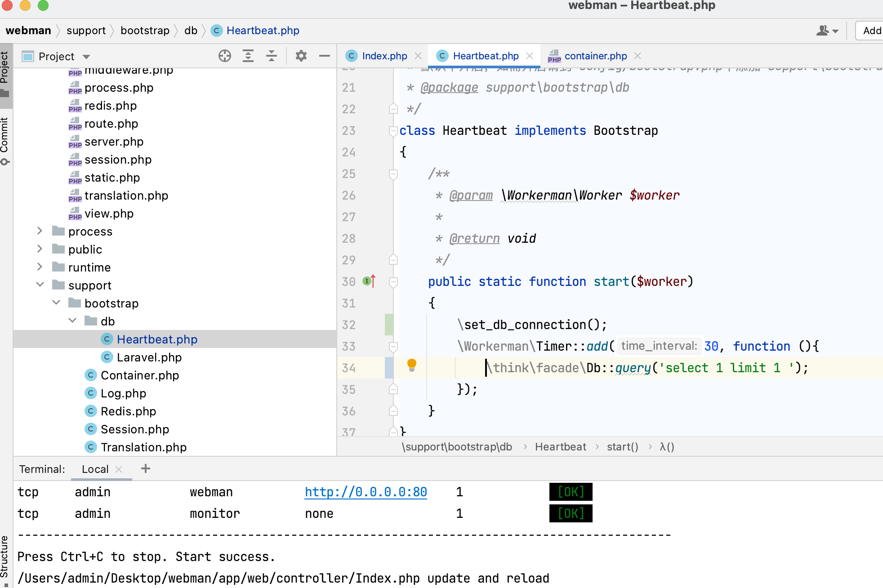Open the Project panel settings gear
This screenshot has height=588, width=883.
point(301,56)
